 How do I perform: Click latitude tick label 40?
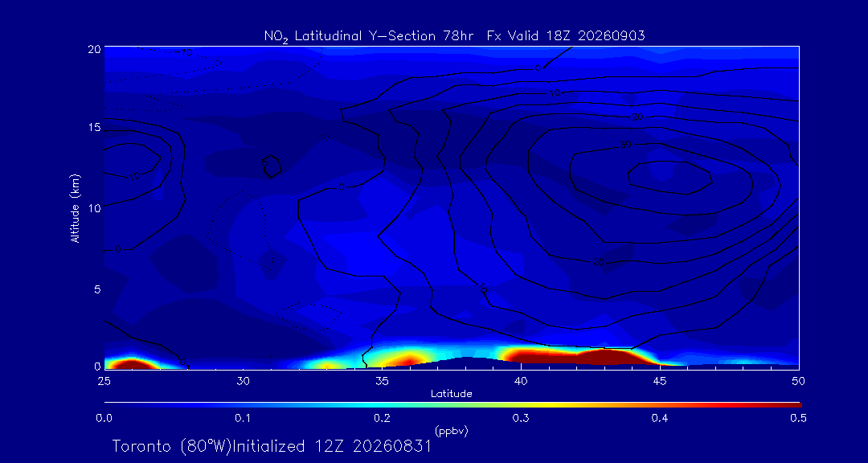coord(520,382)
